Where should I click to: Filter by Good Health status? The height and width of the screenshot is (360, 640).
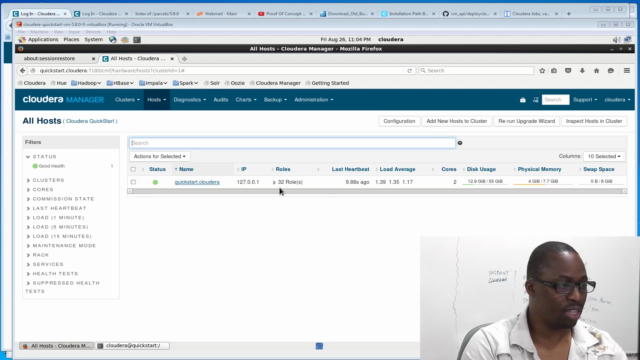click(x=51, y=166)
